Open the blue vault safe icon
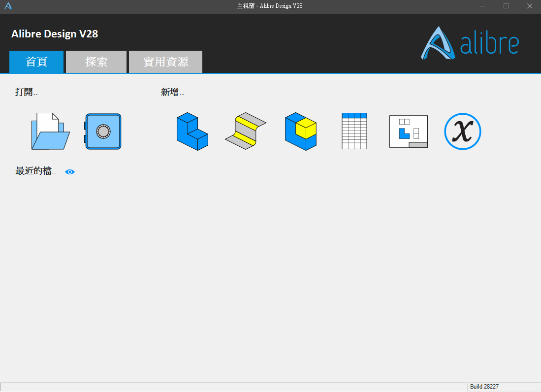 103,131
